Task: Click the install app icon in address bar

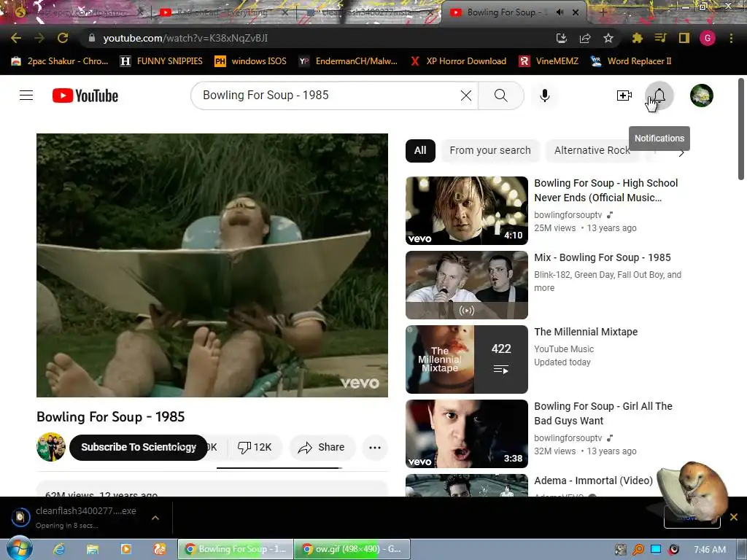Action: click(x=562, y=39)
